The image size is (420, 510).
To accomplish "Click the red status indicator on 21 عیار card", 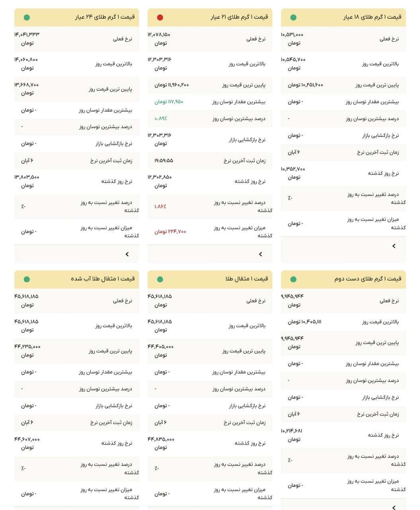I will pyautogui.click(x=160, y=18).
